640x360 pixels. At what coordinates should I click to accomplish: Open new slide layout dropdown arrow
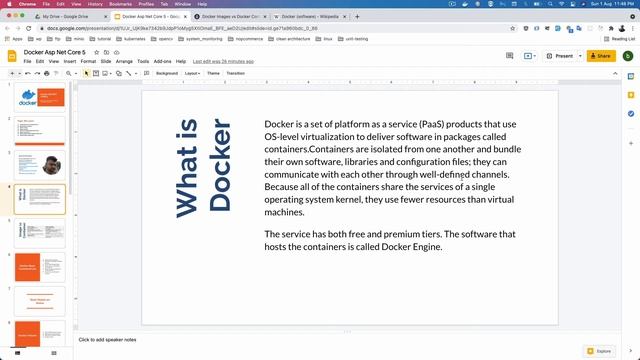point(19,73)
